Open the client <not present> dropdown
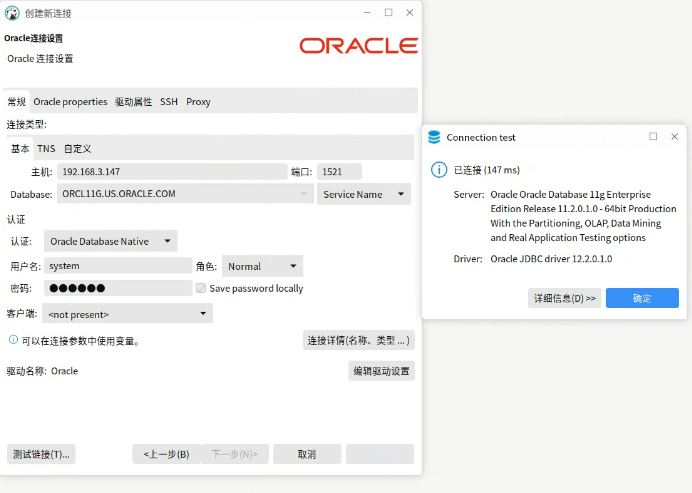The height and width of the screenshot is (493, 692). coord(127,313)
